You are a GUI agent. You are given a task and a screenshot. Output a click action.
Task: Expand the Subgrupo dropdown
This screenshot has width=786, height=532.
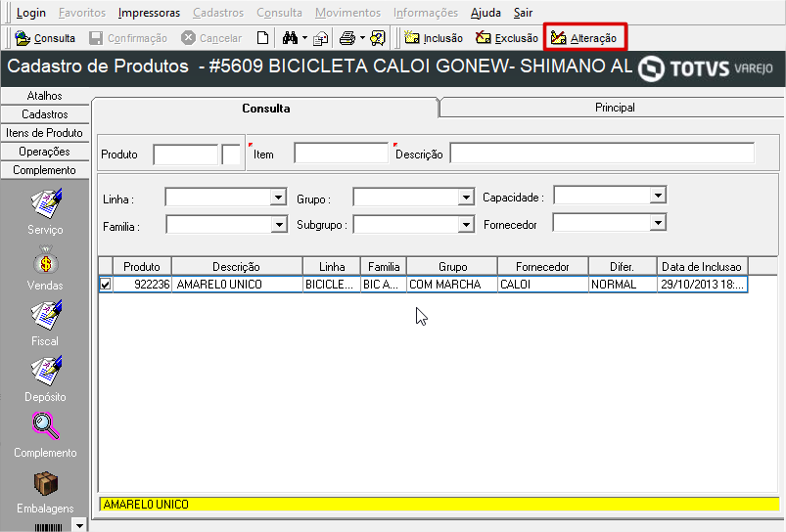click(x=466, y=224)
